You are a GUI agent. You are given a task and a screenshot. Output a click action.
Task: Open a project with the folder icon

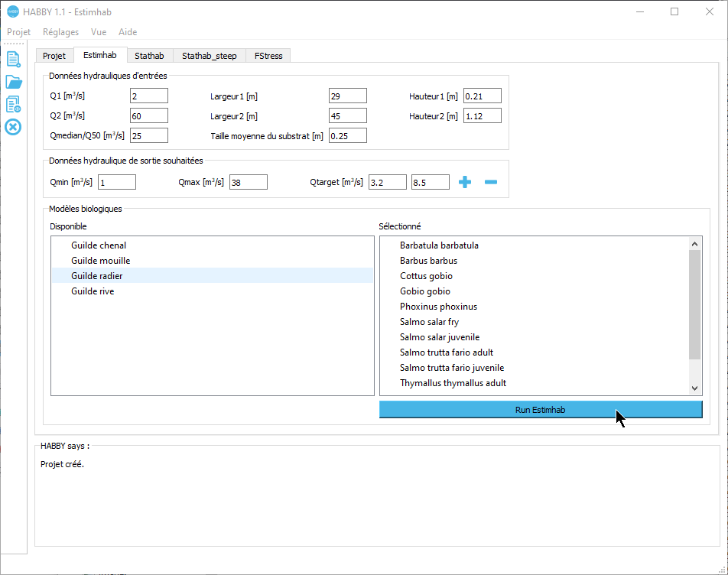click(13, 82)
